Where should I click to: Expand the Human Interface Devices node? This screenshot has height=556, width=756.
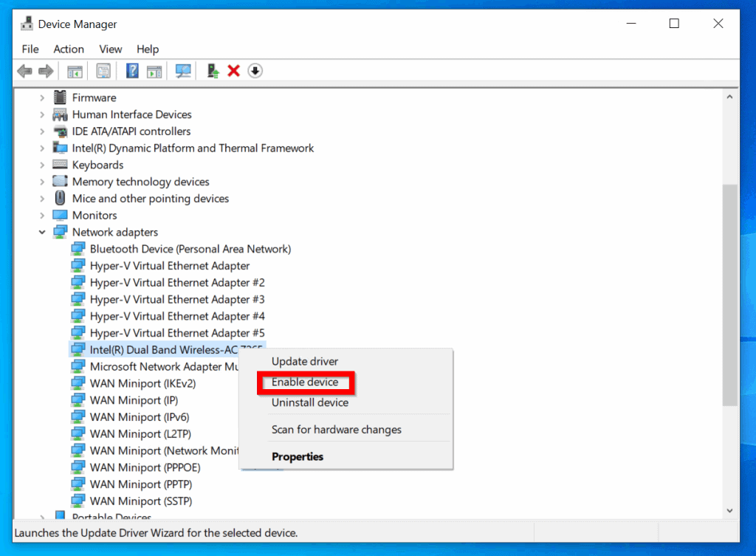(x=42, y=114)
